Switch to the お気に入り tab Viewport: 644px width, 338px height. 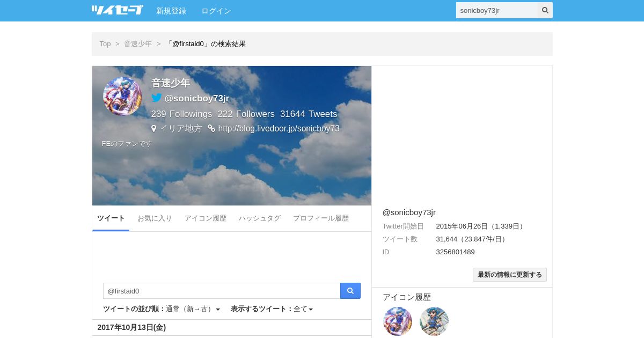[x=155, y=218]
